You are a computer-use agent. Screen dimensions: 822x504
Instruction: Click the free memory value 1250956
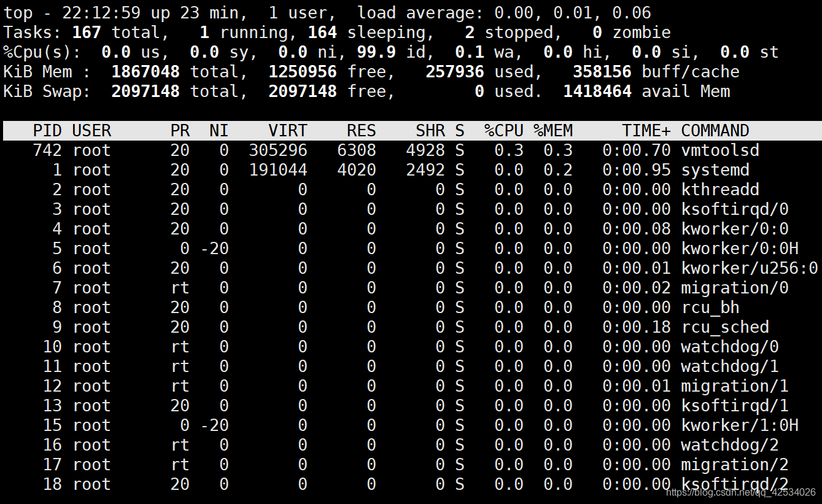(x=303, y=72)
